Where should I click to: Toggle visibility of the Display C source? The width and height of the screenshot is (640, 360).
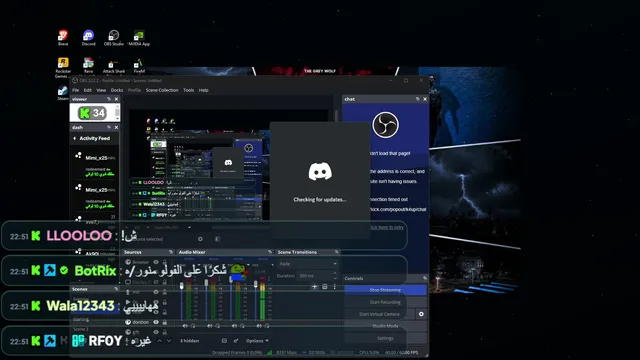(x=156, y=282)
